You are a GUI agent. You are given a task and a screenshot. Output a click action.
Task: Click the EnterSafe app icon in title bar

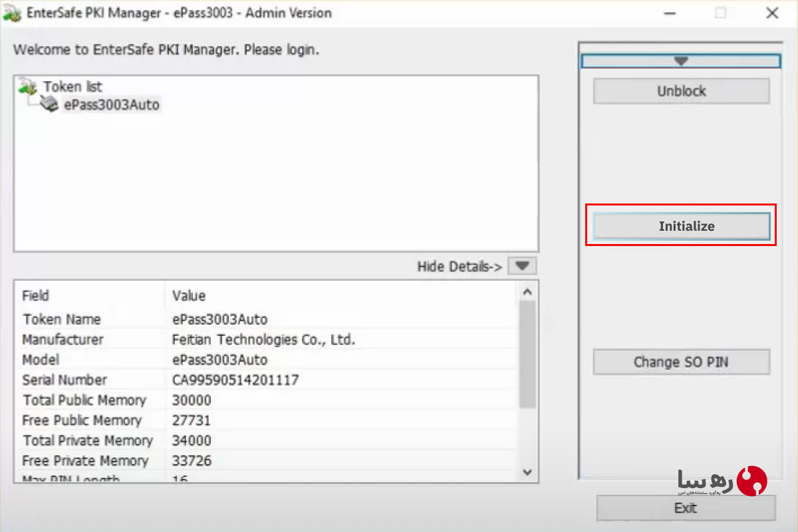click(13, 14)
